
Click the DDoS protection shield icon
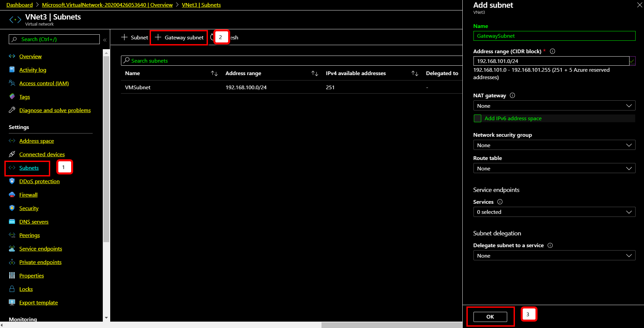tap(12, 181)
